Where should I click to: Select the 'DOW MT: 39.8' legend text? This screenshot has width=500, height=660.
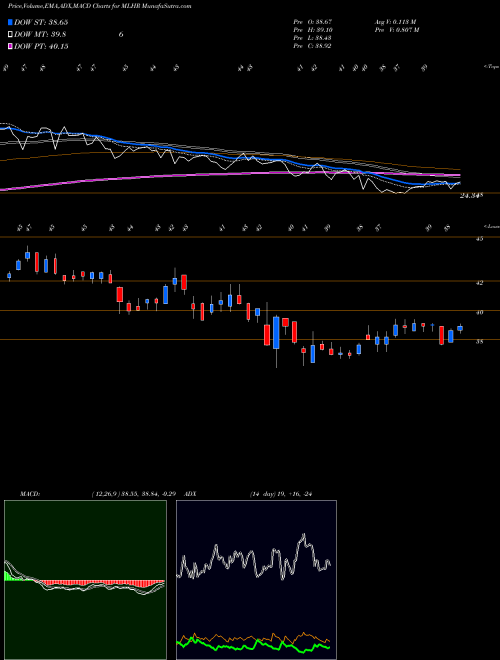click(x=40, y=35)
